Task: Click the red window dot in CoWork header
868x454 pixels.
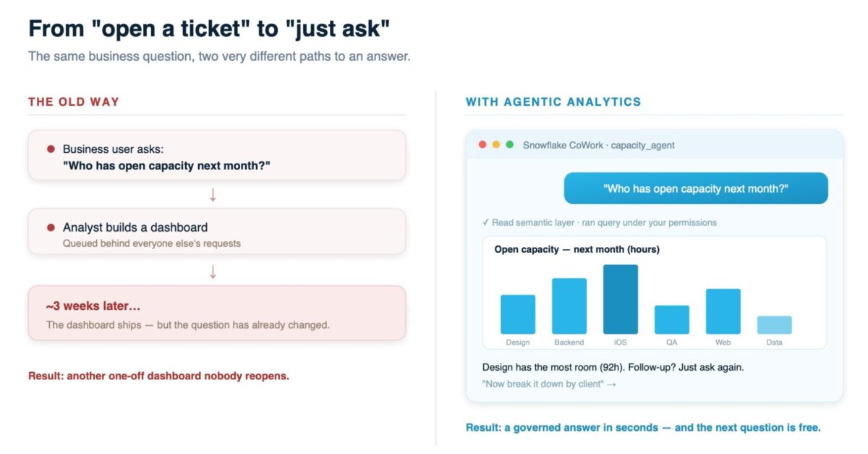Action: (482, 145)
